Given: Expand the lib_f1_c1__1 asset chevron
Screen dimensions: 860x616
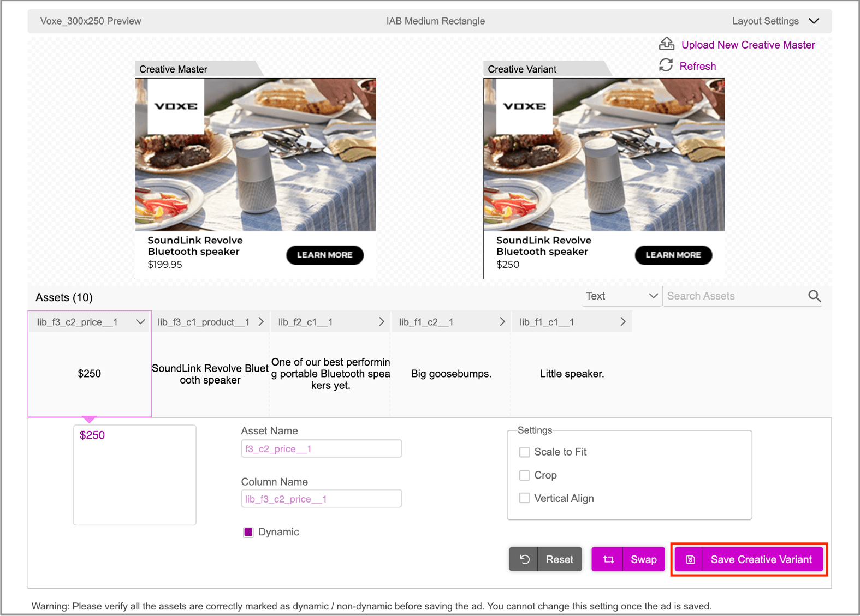Looking at the screenshot, I should (623, 322).
